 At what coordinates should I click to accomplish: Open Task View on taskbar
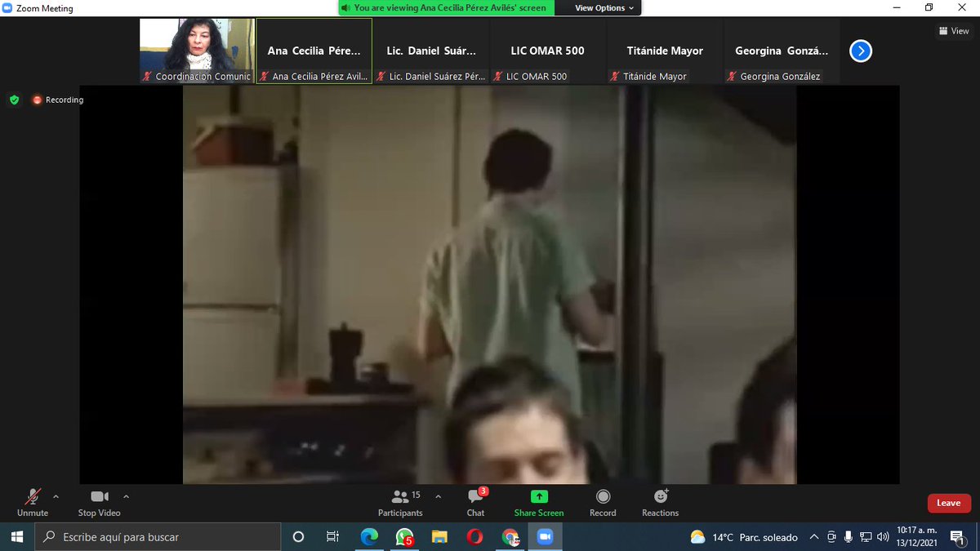[x=332, y=537]
